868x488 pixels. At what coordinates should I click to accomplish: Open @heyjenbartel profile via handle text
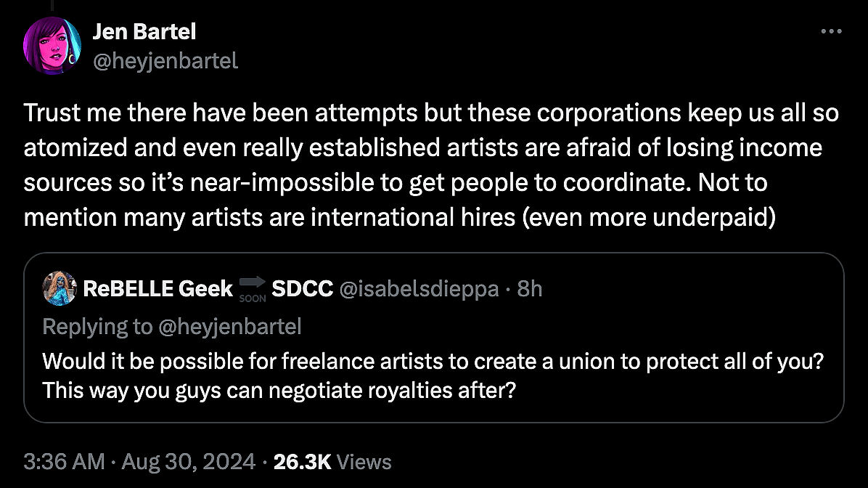click(165, 61)
